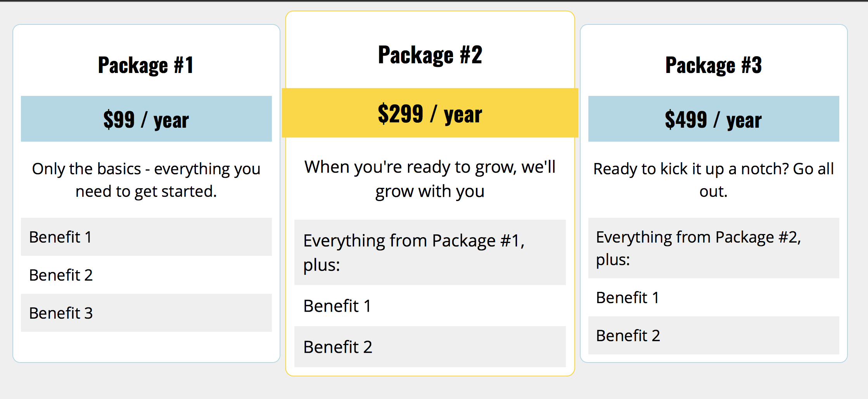Click Benefit 2 row in Package #1
The height and width of the screenshot is (399, 868).
tap(146, 275)
